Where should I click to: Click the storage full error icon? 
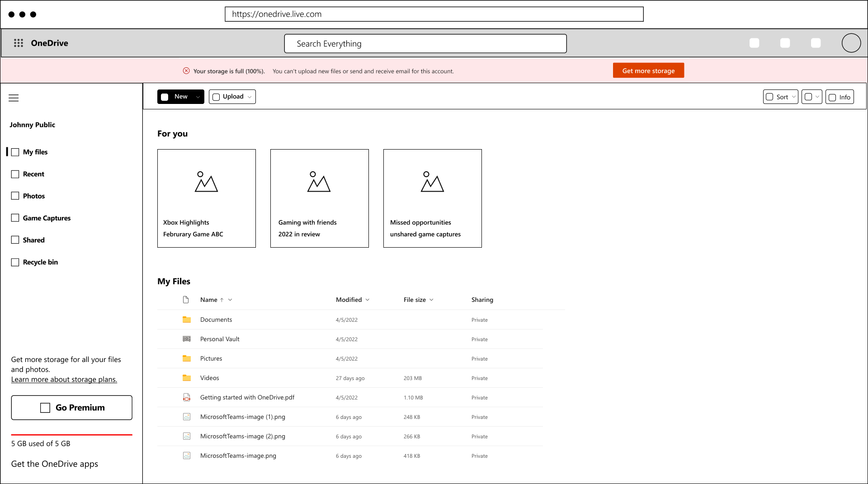[x=186, y=71]
